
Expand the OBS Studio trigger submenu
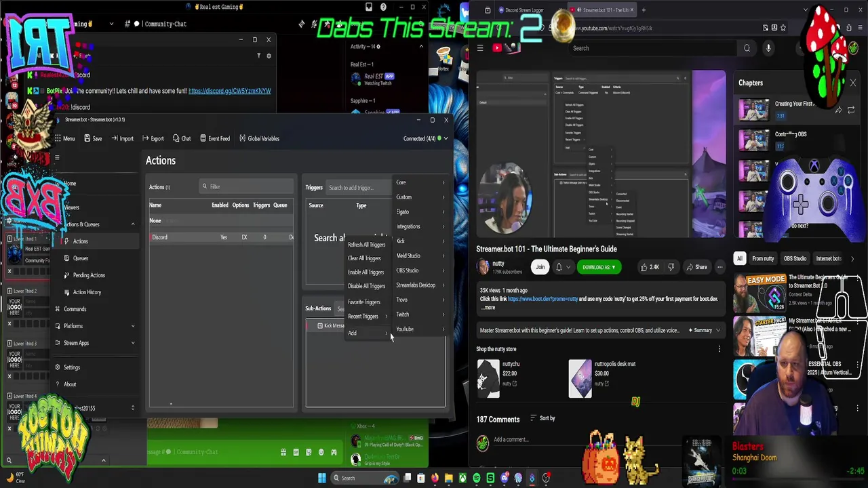pos(420,270)
